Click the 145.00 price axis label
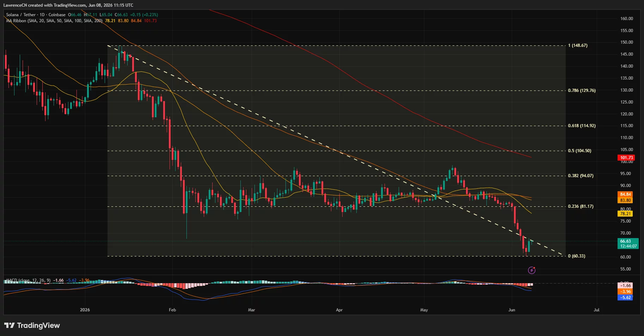The height and width of the screenshot is (336, 644). 627,54
